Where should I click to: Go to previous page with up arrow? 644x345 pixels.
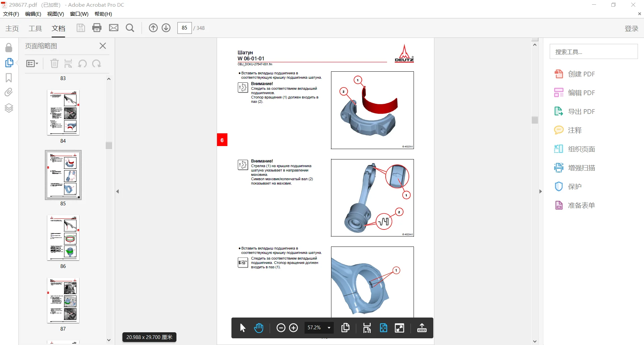tap(153, 28)
